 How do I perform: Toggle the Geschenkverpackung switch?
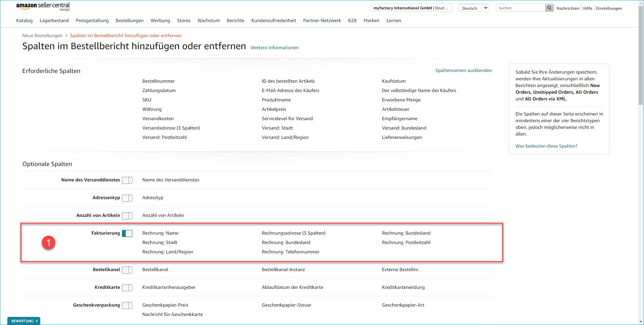(127, 305)
